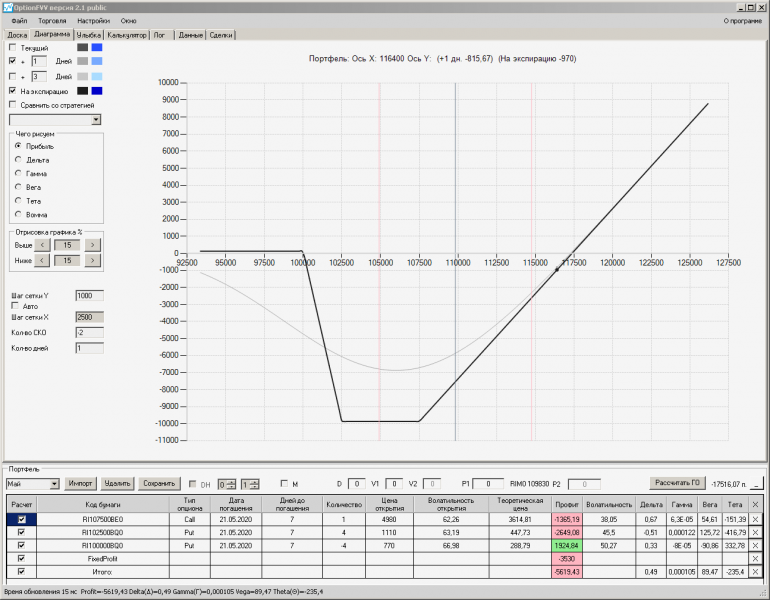The height and width of the screenshot is (600, 770).
Task: Select the Вега radio button
Action: click(18, 187)
